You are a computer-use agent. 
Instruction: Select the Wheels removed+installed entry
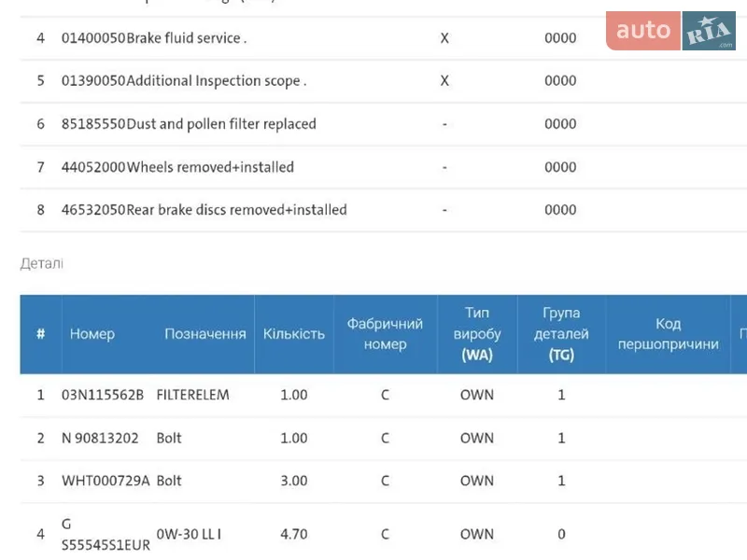(x=209, y=167)
